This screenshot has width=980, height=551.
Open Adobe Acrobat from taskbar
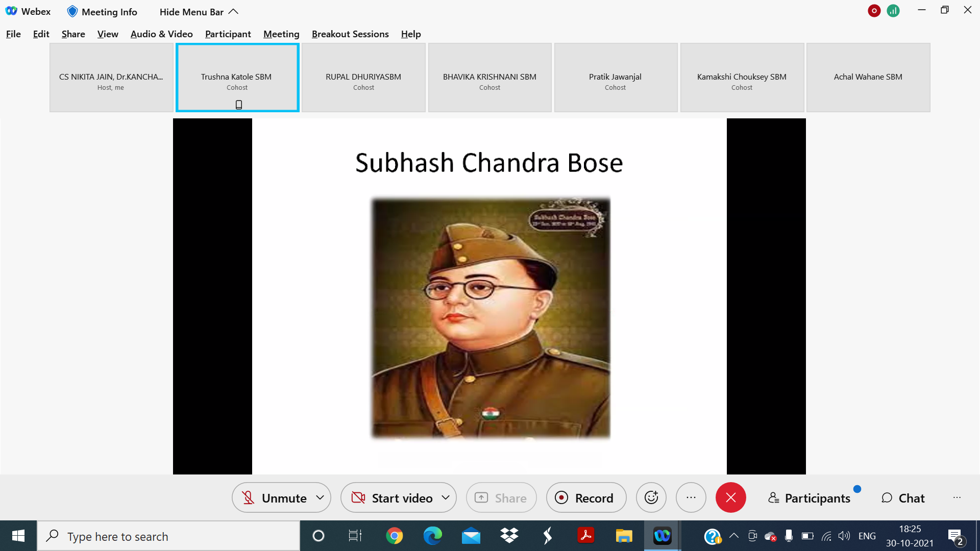585,536
